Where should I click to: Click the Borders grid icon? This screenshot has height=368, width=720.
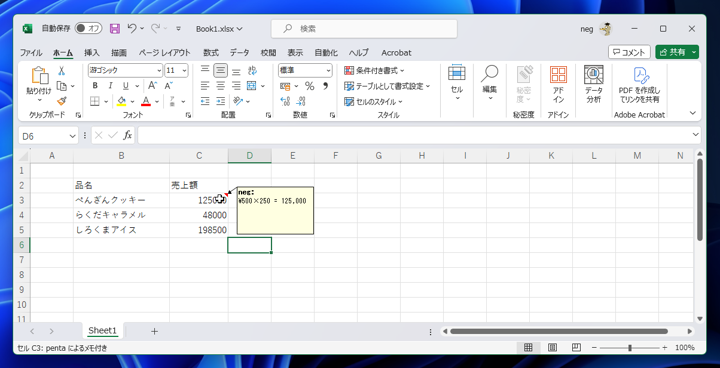click(x=95, y=102)
